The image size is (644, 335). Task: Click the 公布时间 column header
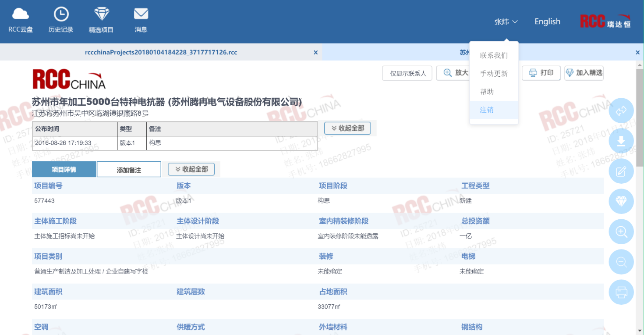pos(75,129)
